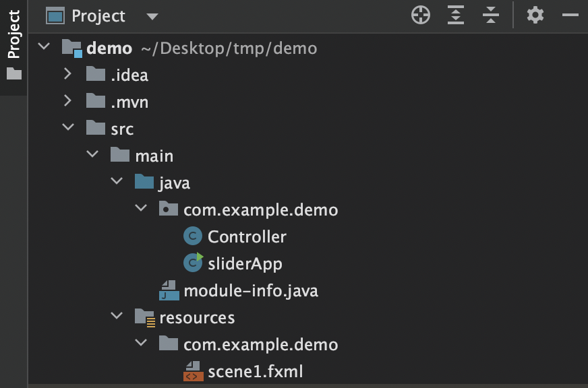Collapse the java source folder

point(117,182)
